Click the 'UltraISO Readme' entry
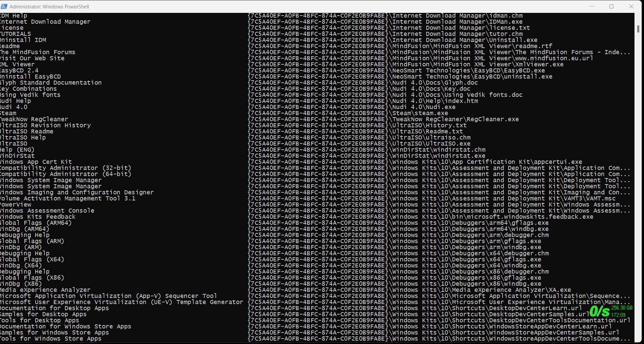The image size is (644, 344). point(26,131)
